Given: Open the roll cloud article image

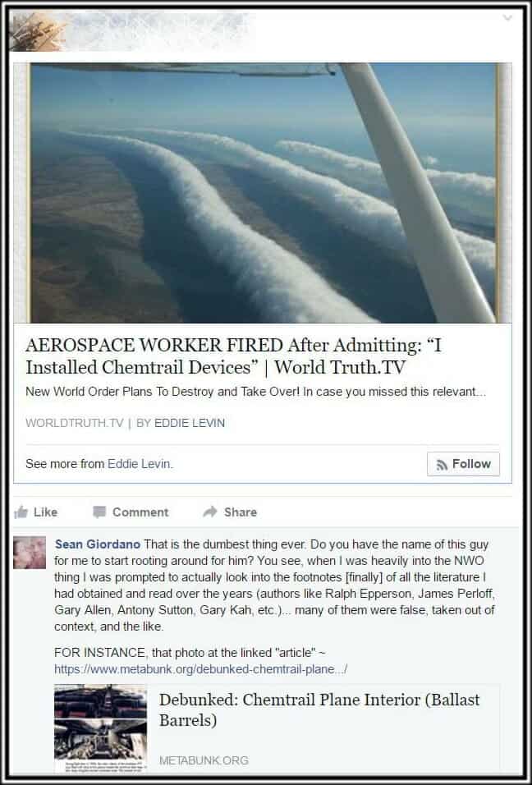Looking at the screenshot, I should [264, 193].
